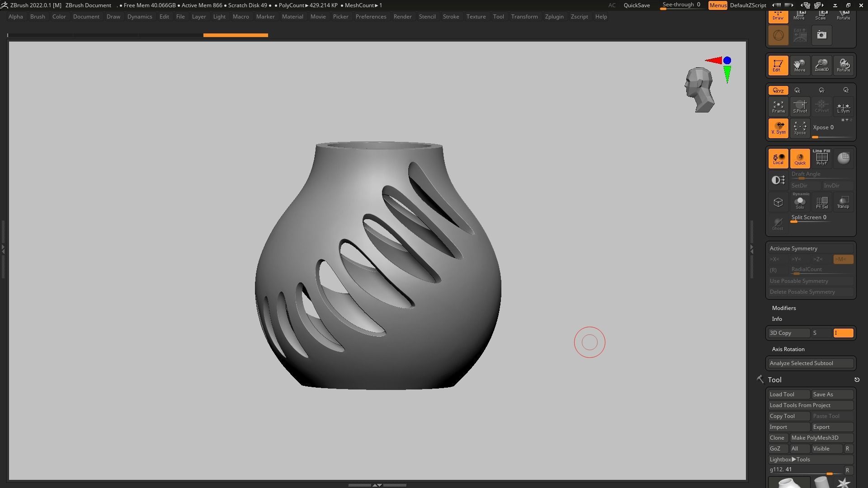Expand the Info section
The image size is (868, 488).
pos(777,319)
